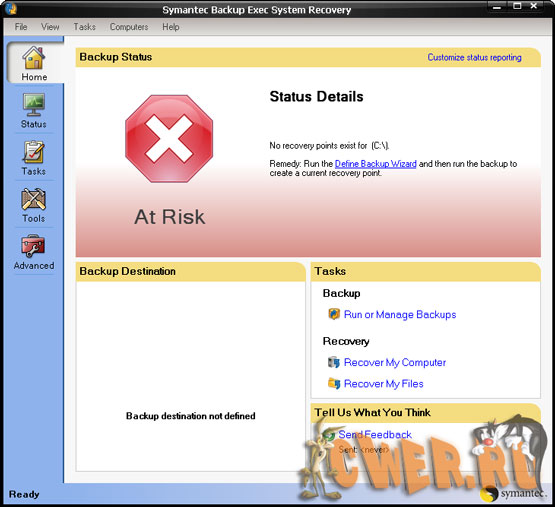Click 'Backup destination not defined' text

(190, 416)
